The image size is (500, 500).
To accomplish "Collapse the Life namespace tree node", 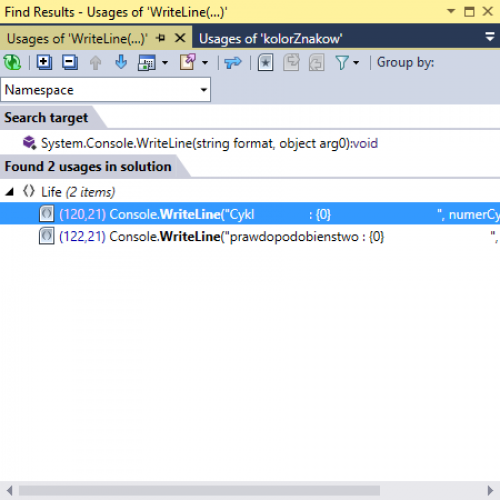I will click(x=10, y=192).
